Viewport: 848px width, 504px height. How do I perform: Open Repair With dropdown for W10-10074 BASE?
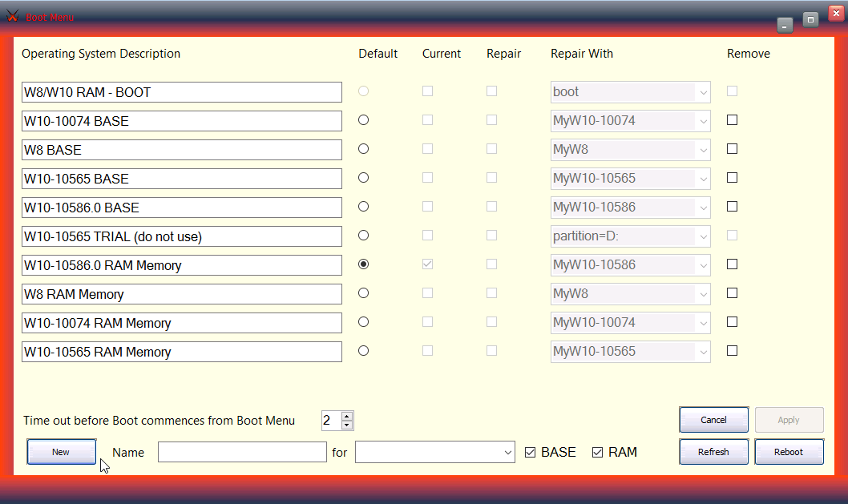631,121
